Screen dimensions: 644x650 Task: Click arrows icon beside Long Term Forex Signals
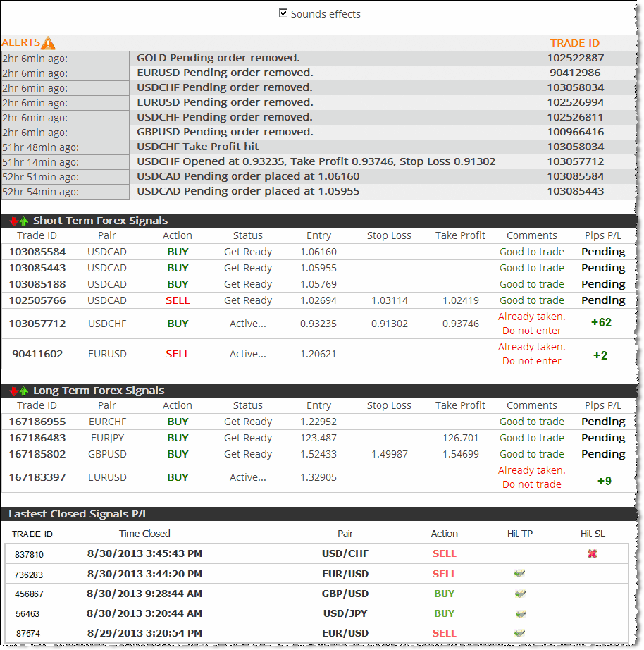point(18,391)
